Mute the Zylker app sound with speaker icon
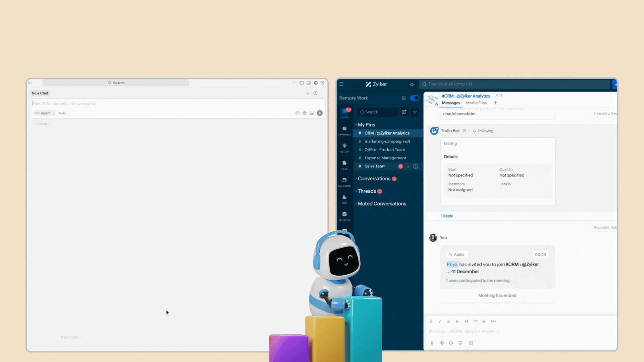The image size is (644, 362). (412, 84)
